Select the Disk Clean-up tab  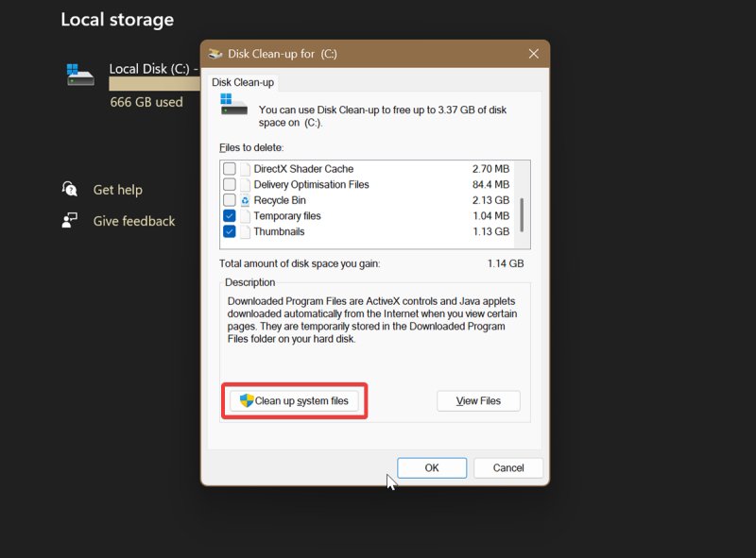[x=243, y=83]
